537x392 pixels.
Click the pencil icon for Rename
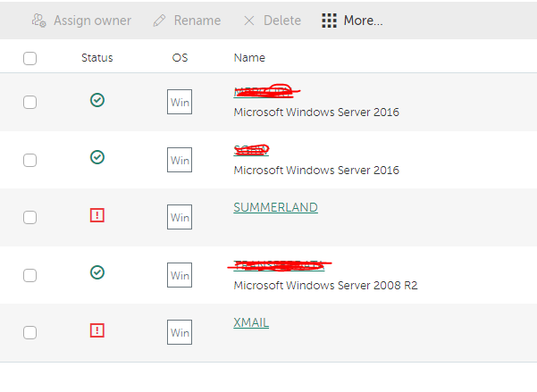[x=159, y=21]
